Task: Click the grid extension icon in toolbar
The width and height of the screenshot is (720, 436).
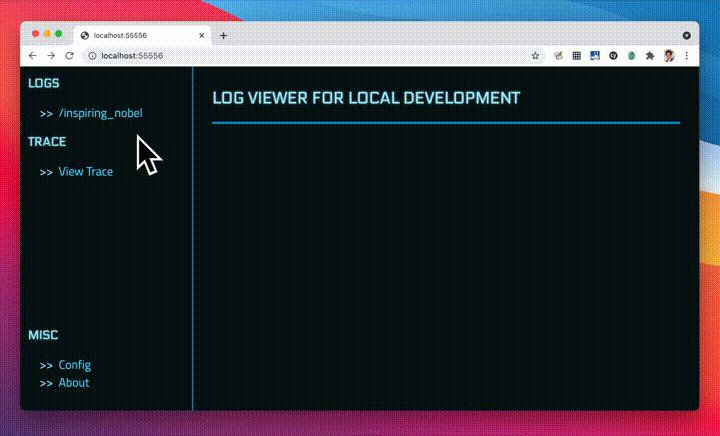Action: (577, 56)
